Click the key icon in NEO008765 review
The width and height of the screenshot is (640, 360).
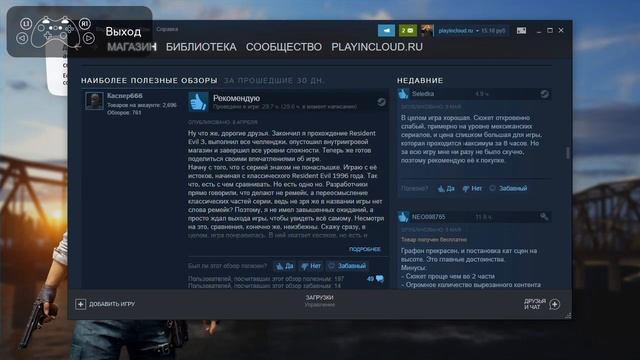tap(544, 217)
